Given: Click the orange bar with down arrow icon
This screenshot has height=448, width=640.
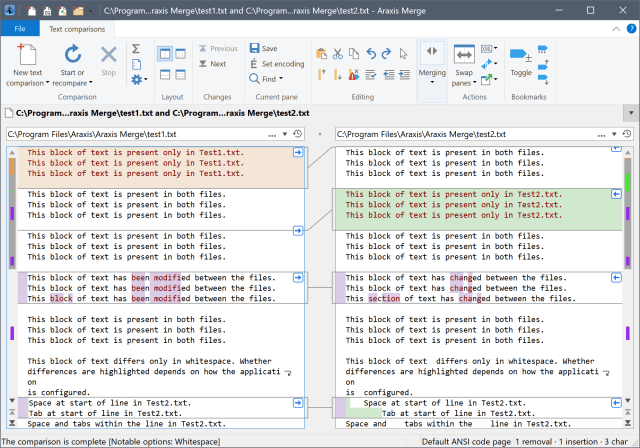Looking at the screenshot, I should click(x=338, y=75).
